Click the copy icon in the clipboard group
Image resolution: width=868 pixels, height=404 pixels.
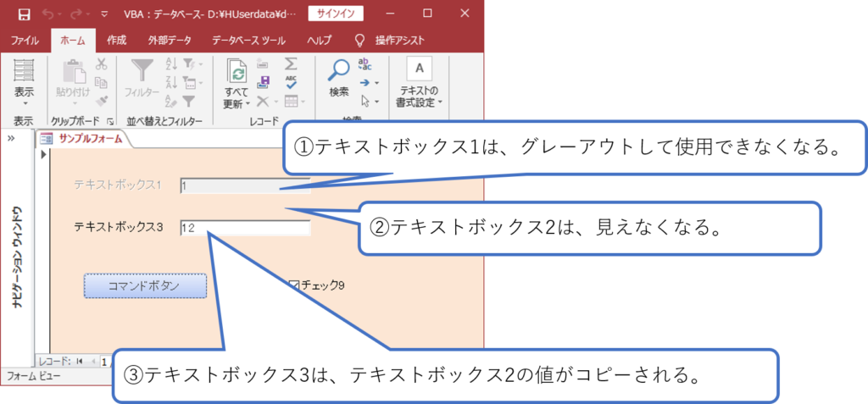pyautogui.click(x=101, y=82)
